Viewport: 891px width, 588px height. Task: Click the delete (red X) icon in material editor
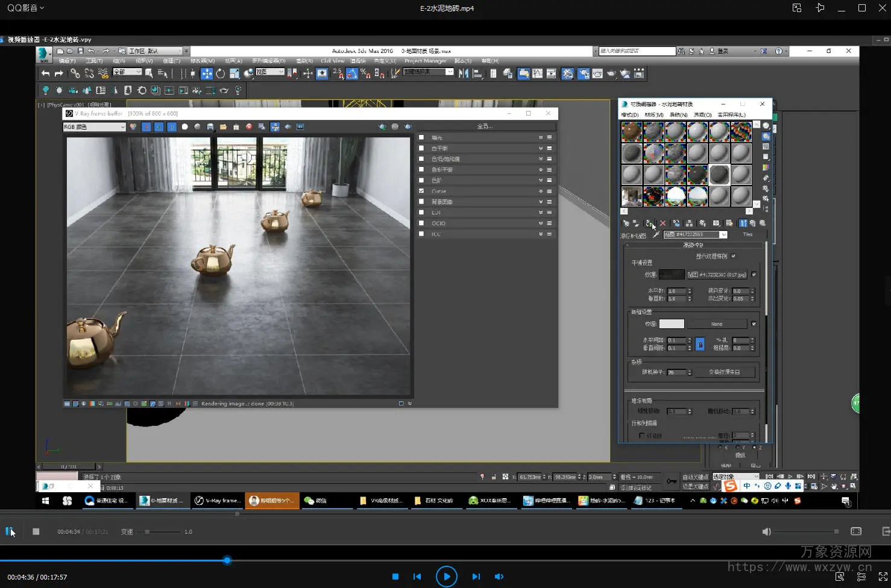(663, 224)
